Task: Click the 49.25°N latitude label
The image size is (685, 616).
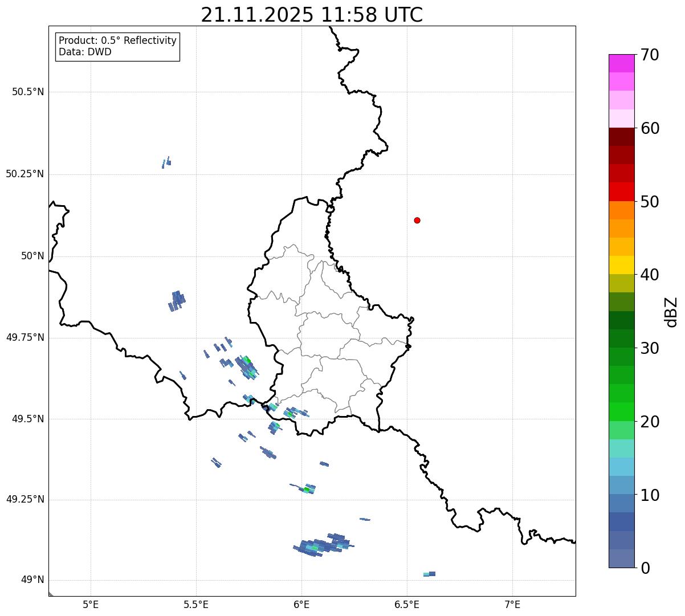Action: coord(25,499)
